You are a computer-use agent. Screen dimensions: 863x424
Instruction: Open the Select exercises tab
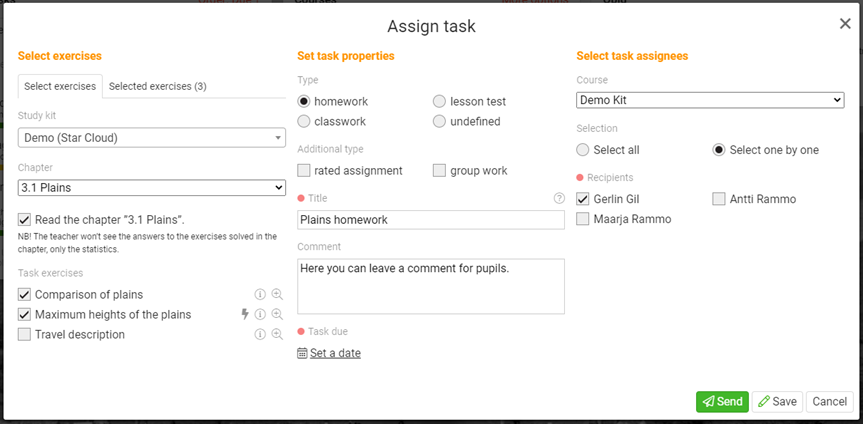[x=60, y=87]
